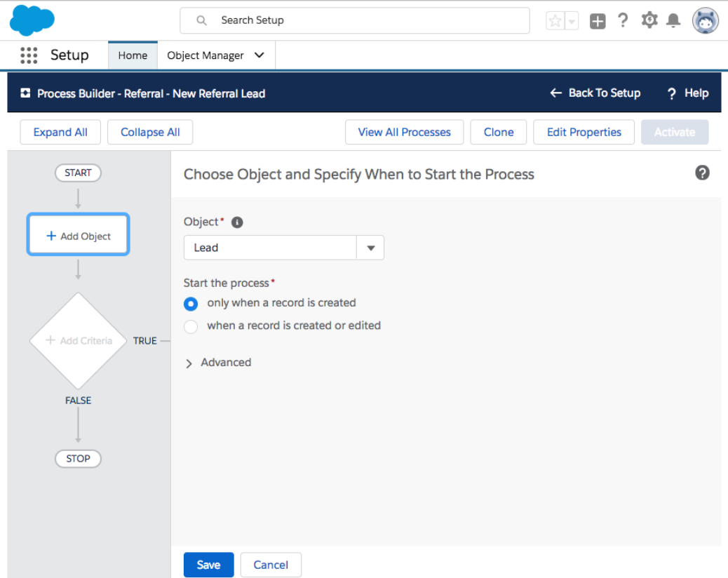View notifications via the bell icon
This screenshot has width=728, height=578.
674,20
